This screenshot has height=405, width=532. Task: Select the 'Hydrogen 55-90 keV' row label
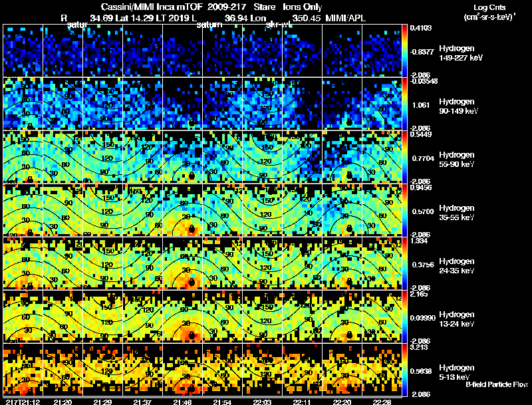[457, 160]
